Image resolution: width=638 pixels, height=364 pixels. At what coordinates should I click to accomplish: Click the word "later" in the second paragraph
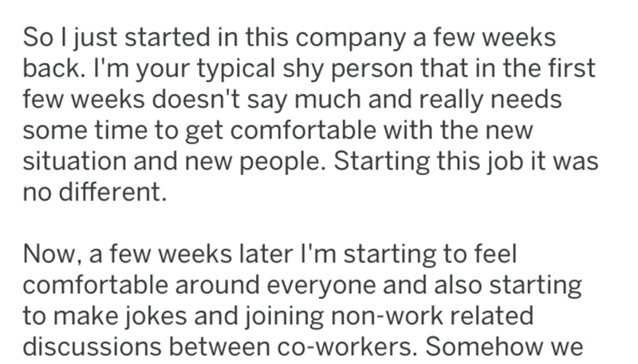click(251, 255)
